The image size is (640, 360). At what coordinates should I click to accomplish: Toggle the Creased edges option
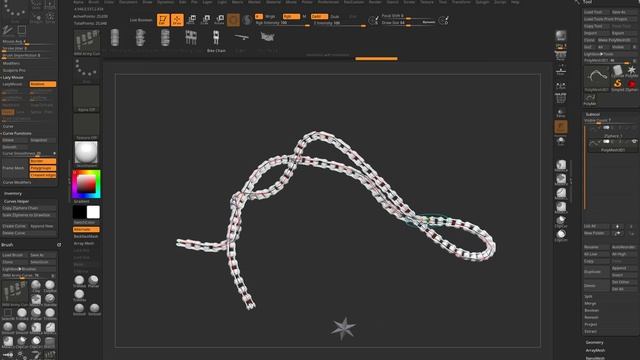(x=43, y=175)
